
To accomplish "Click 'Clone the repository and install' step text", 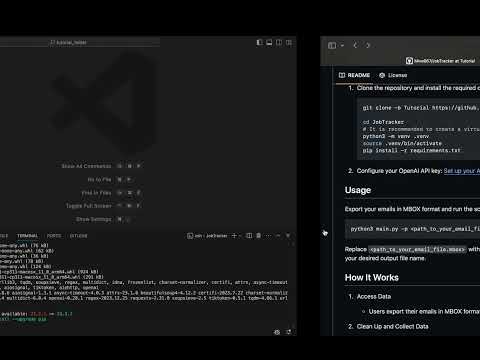I will point(418,88).
